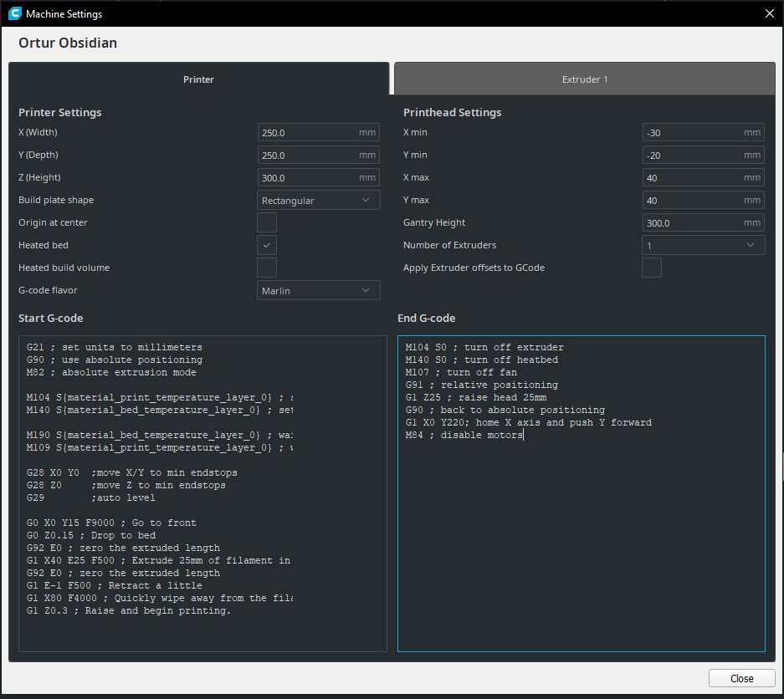Screen dimensions: 784x699
Task: Click the M84 disable motors line
Action: [x=464, y=435]
